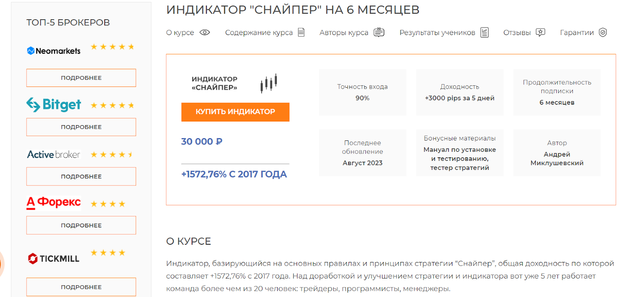
Task: Click the shield icon beside 'Гарантии'
Action: 603,33
